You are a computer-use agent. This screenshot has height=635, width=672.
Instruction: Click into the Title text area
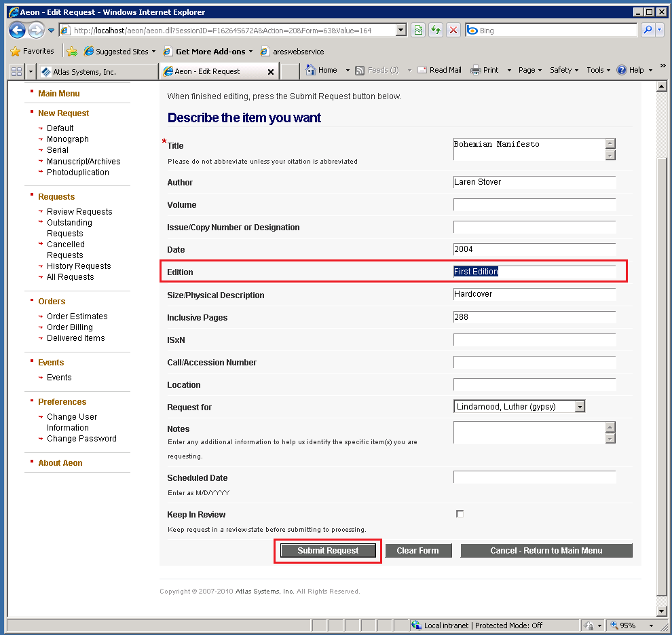pos(529,149)
